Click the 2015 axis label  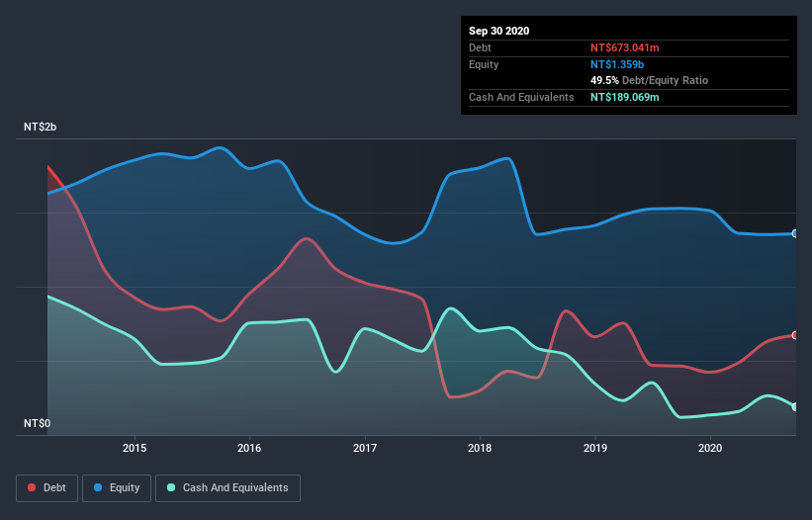point(135,448)
